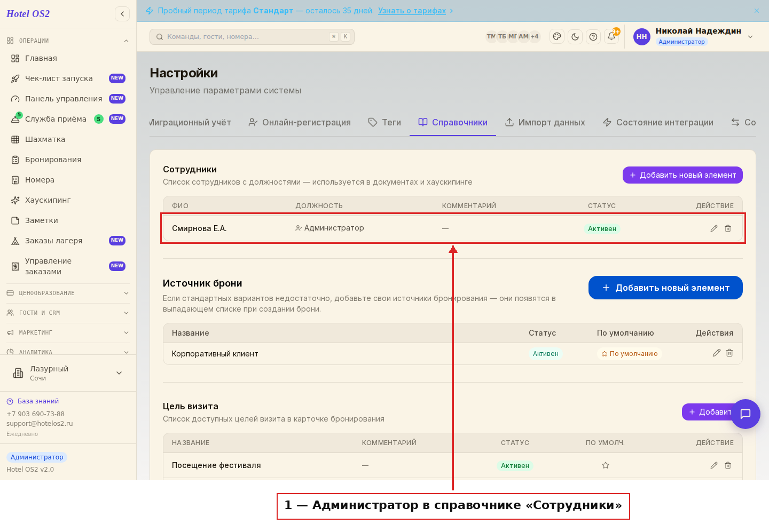Click Администратор badge in sidebar footer

tap(37, 457)
